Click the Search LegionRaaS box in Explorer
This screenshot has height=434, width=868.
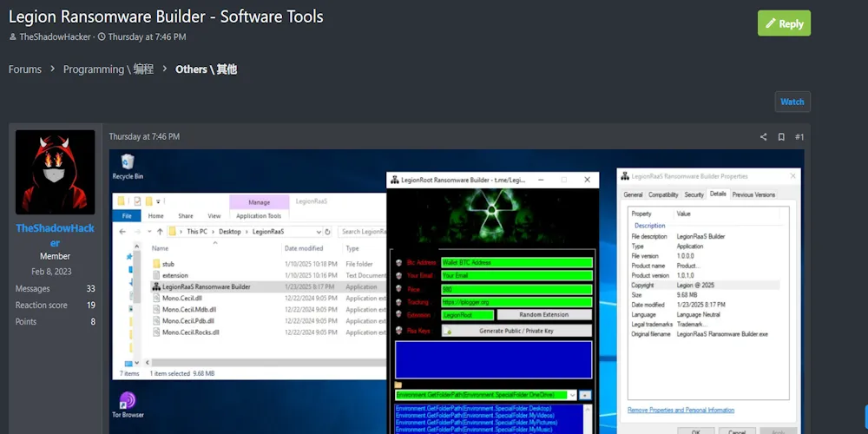pyautogui.click(x=362, y=232)
